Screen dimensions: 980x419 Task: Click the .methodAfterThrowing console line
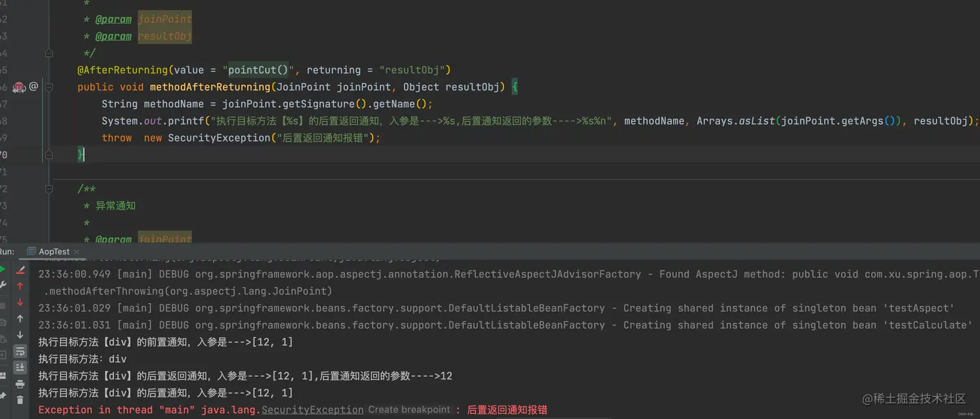click(x=188, y=291)
